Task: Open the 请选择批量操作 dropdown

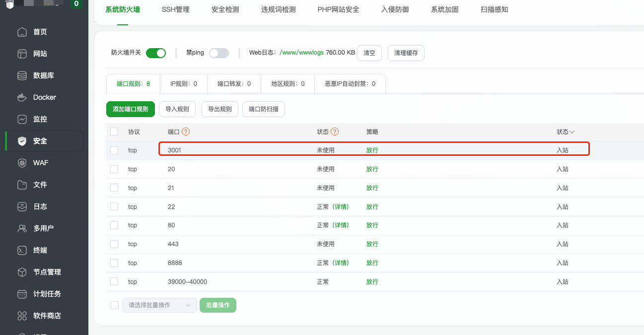Action: (x=160, y=305)
